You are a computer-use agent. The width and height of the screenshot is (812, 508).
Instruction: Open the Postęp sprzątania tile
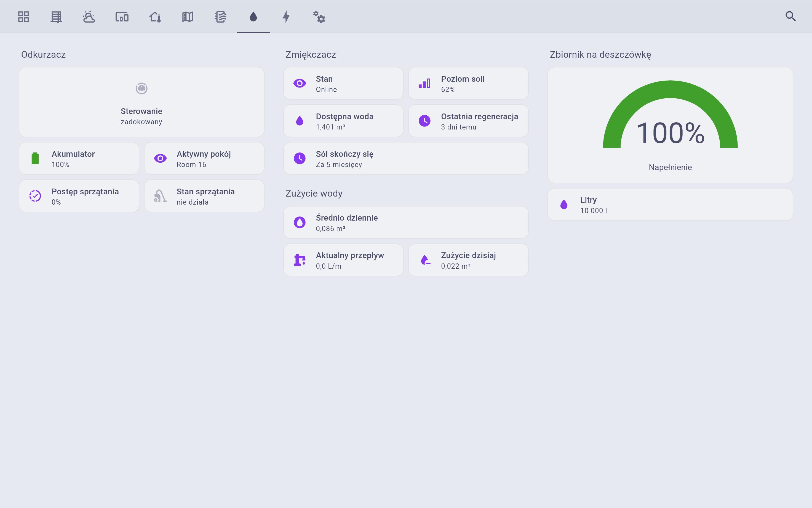click(79, 196)
